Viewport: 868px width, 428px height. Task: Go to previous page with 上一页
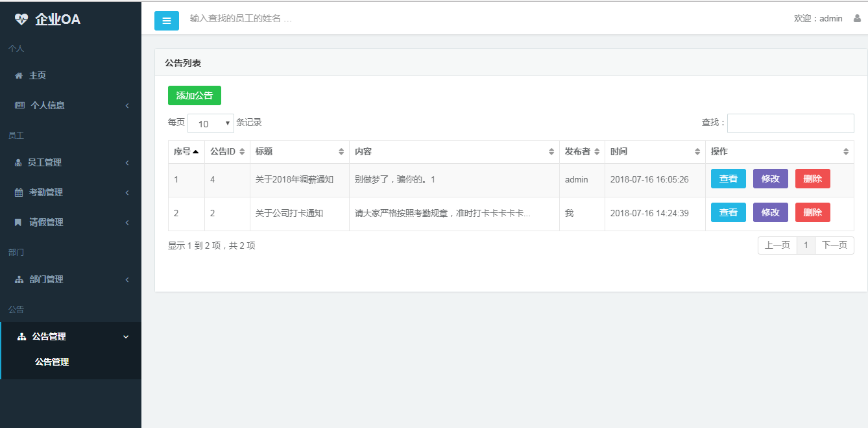777,245
